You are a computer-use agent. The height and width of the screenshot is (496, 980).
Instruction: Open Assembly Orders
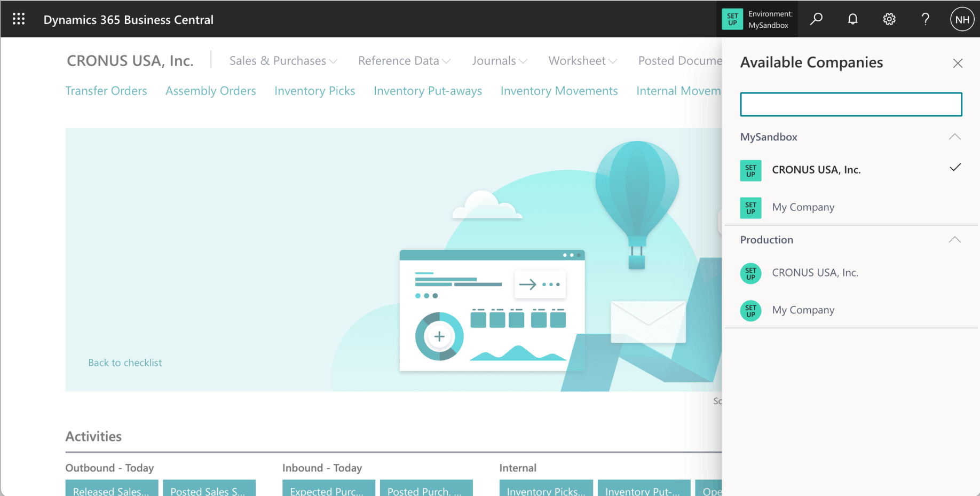pyautogui.click(x=211, y=91)
